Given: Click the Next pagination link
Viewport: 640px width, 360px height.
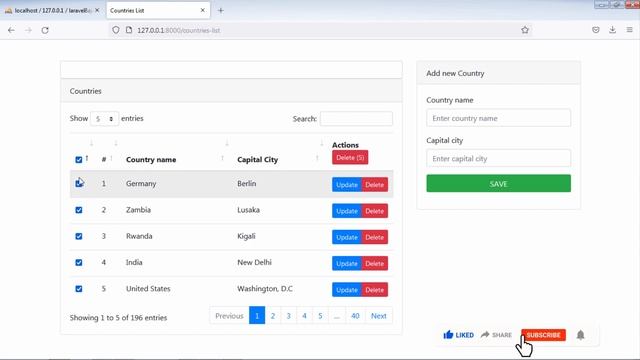Looking at the screenshot, I should [379, 316].
